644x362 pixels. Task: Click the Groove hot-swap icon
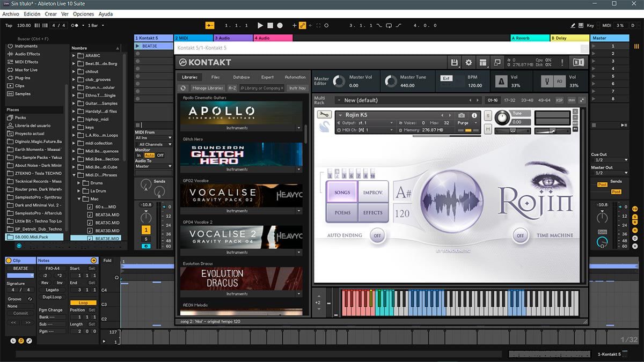point(29,299)
